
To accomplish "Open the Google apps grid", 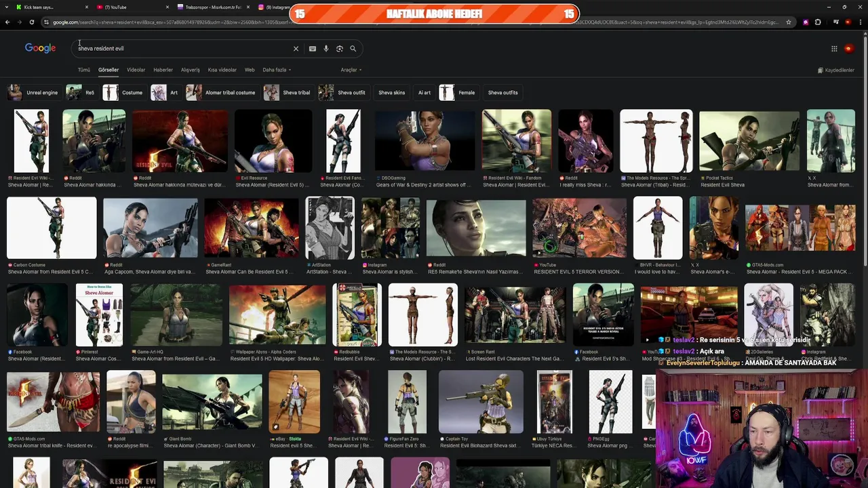I will tap(834, 49).
